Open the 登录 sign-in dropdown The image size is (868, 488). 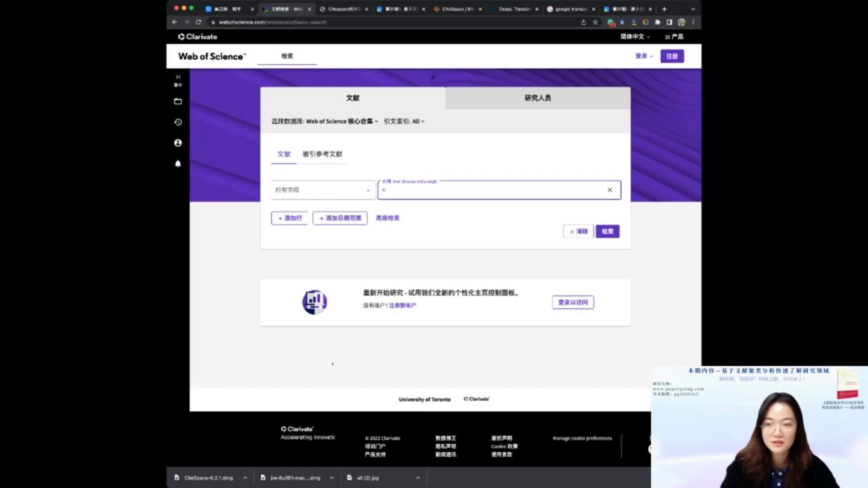pos(644,56)
